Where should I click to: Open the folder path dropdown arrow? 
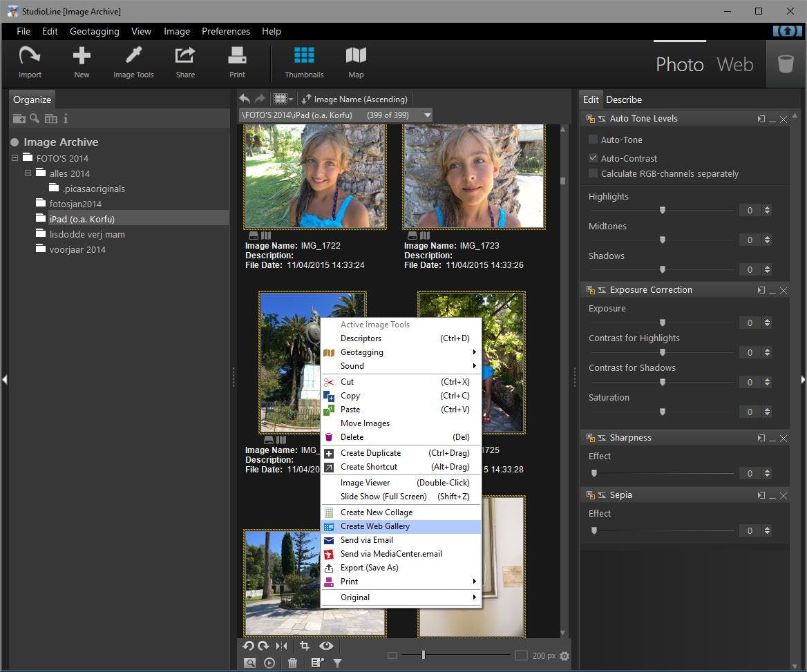428,115
